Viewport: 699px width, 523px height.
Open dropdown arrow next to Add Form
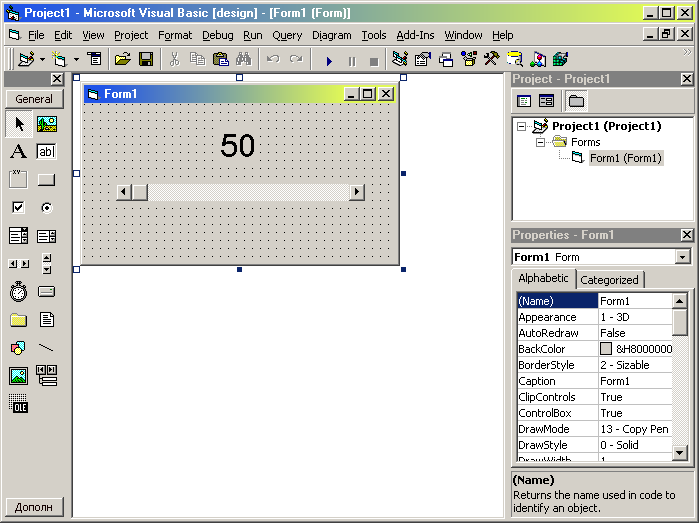[x=76, y=59]
